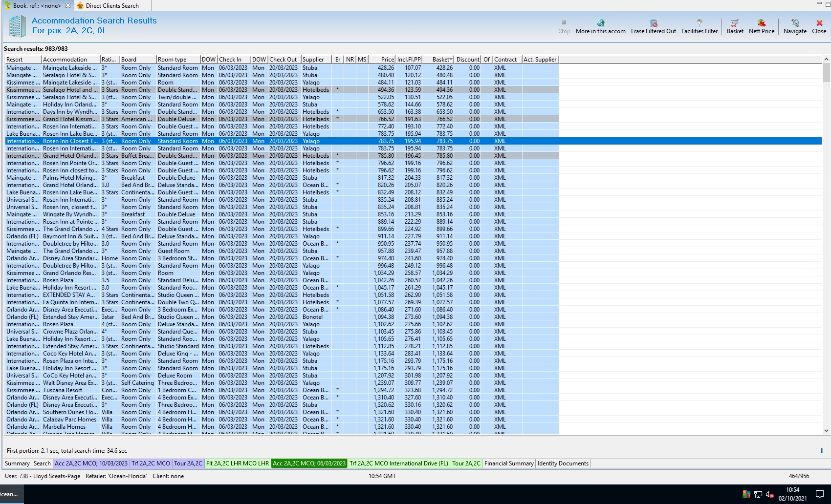831x504 pixels.
Task: Select the Acc 2A,2C MCO; 10/03/2023 tab
Action: click(91, 463)
